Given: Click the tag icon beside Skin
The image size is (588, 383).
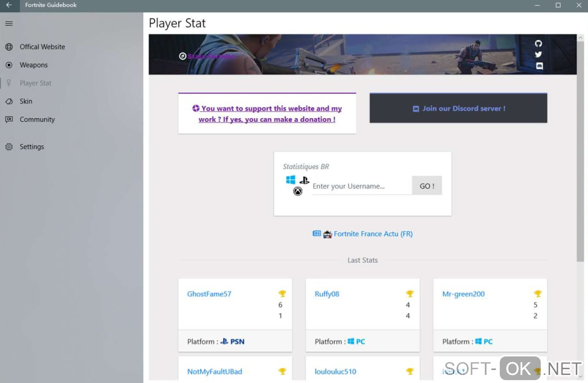Looking at the screenshot, I should pos(9,102).
